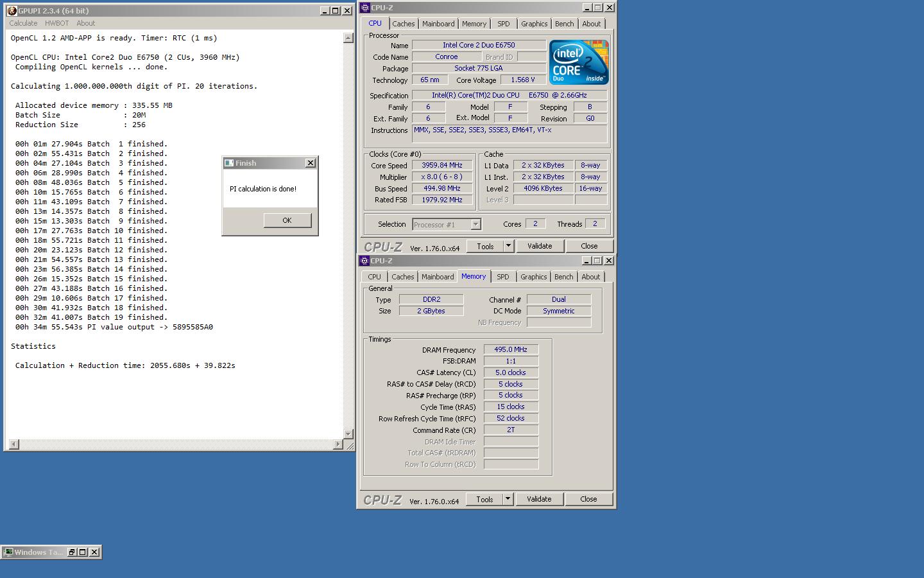The image size is (924, 578).
Task: Switch to Memory tab in top CPU-Z
Action: [474, 24]
